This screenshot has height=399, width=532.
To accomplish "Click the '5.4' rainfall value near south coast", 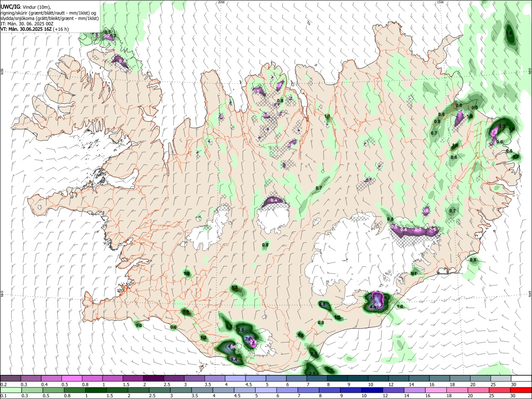I will (234, 359).
